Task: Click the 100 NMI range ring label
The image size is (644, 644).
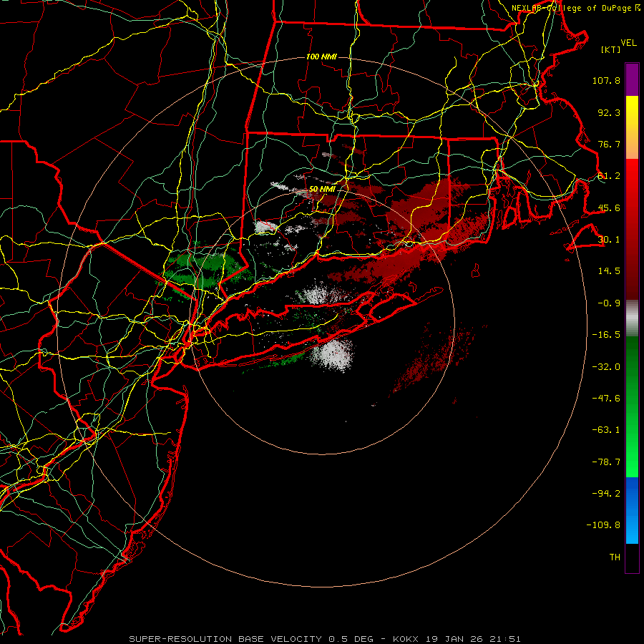Action: tap(321, 57)
